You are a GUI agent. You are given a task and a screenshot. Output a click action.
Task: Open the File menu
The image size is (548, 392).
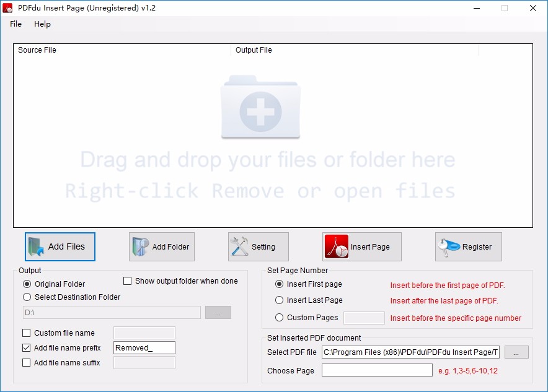pyautogui.click(x=15, y=24)
